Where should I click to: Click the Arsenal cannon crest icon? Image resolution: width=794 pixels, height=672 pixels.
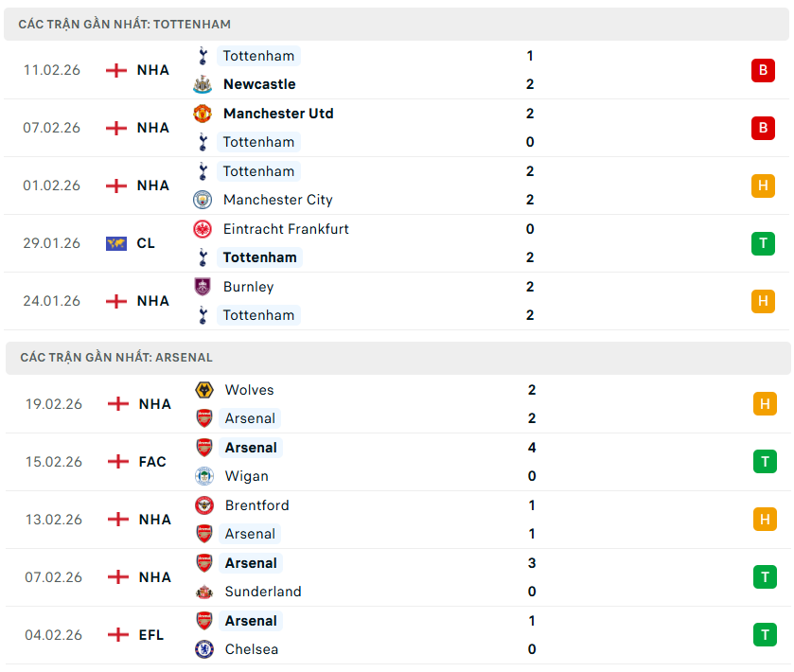[x=203, y=418]
